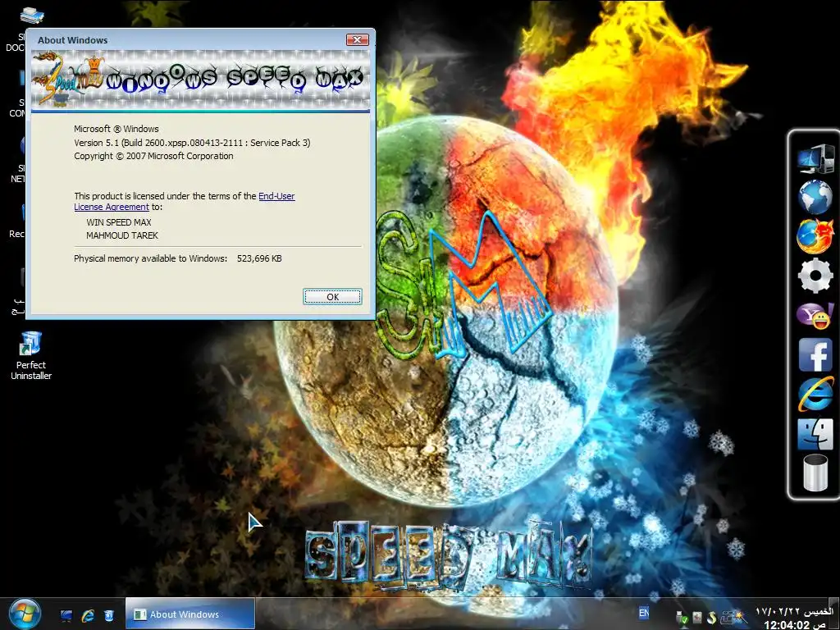This screenshot has width=840, height=630.
Task: Click Show Desktop quick launch icon
Action: click(x=66, y=615)
